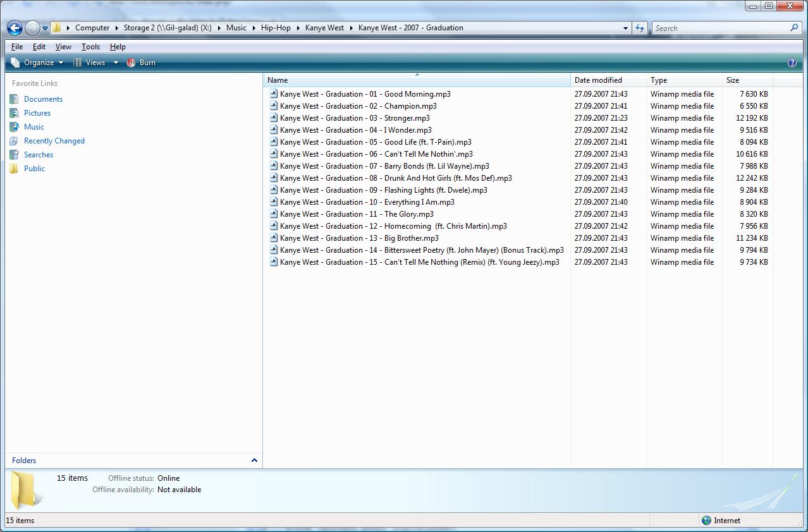Screen dimensions: 808x532
Task: Click mp3 icon of 03 - Stronger
Action: point(274,118)
